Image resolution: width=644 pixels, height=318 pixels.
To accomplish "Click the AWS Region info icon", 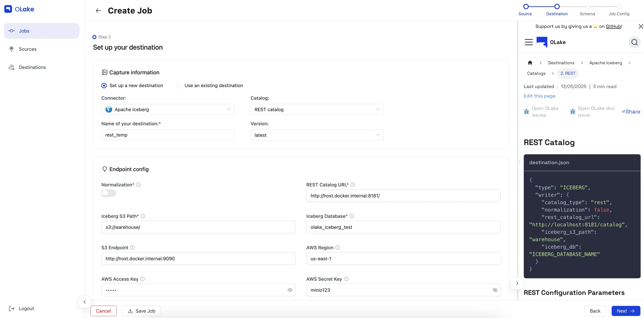I will (338, 247).
